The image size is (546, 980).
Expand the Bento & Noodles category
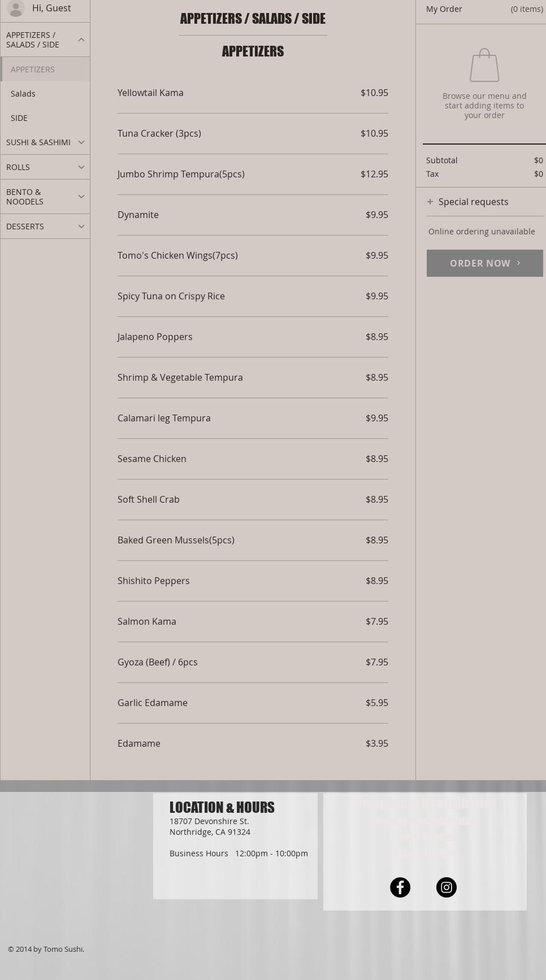(x=81, y=197)
